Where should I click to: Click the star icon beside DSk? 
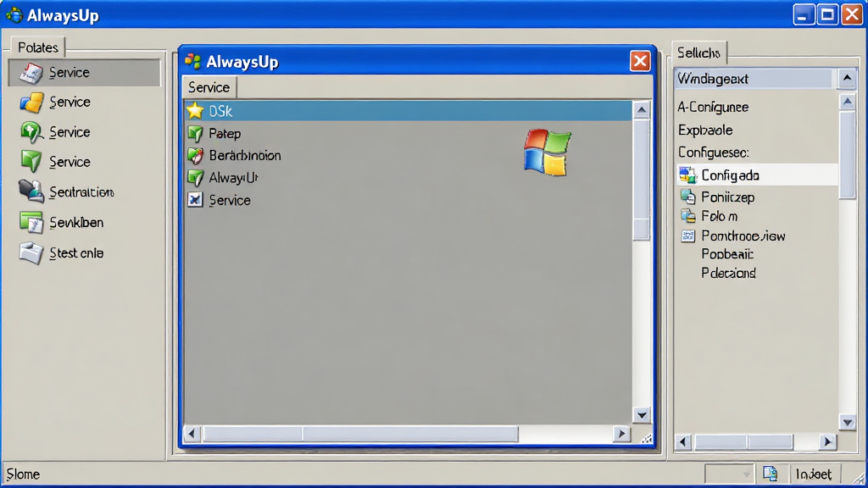[x=195, y=111]
